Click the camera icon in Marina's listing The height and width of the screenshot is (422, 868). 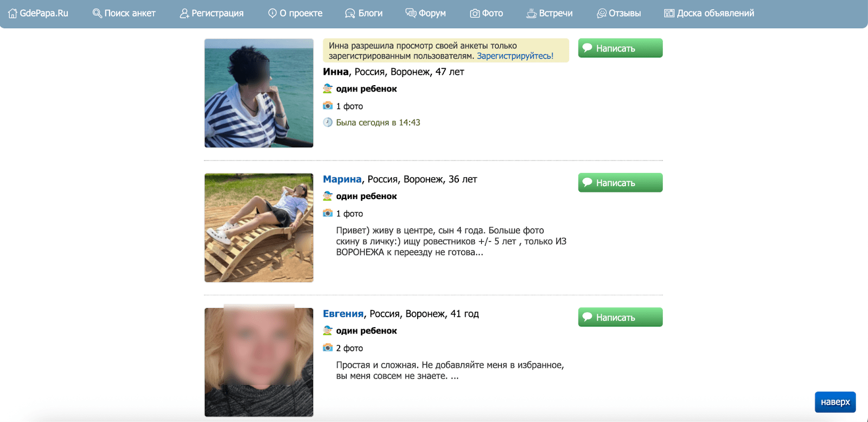click(328, 213)
